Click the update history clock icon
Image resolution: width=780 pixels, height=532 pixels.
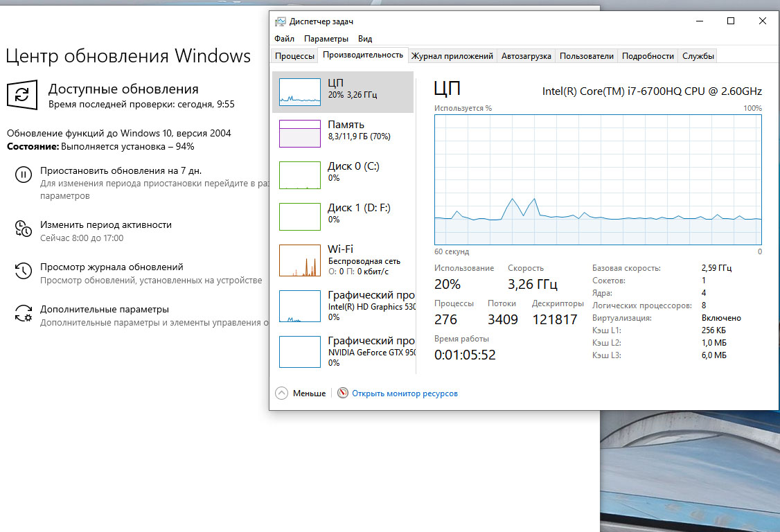coord(24,271)
